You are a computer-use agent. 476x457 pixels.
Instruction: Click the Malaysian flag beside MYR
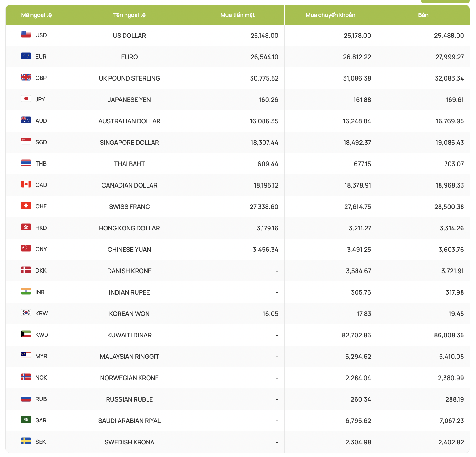[26, 355]
